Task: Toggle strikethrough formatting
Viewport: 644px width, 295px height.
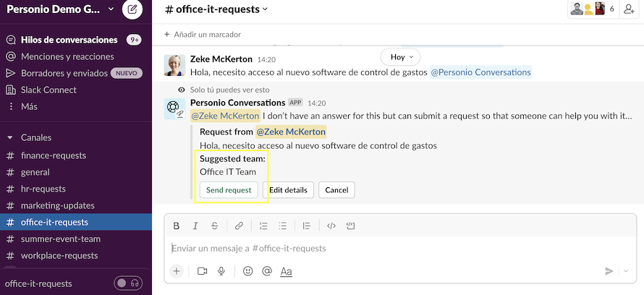Action: (x=214, y=226)
